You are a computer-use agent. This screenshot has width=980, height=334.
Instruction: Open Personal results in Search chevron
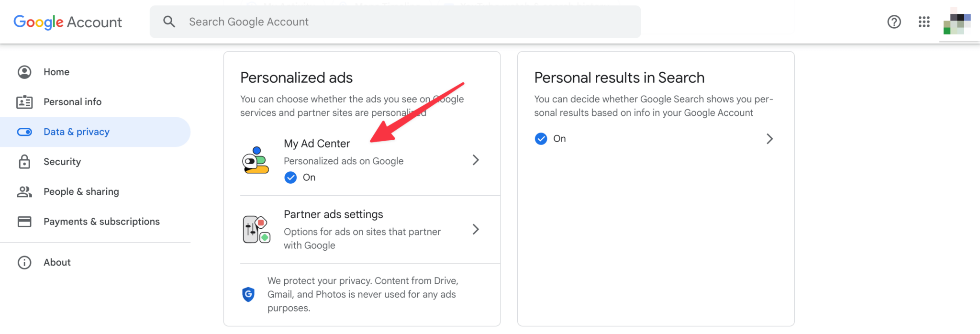(769, 139)
